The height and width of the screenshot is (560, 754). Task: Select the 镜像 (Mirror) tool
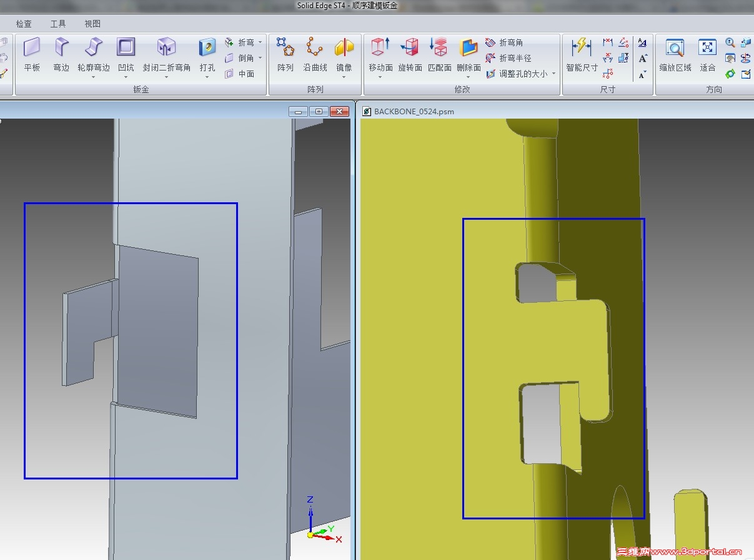click(344, 54)
